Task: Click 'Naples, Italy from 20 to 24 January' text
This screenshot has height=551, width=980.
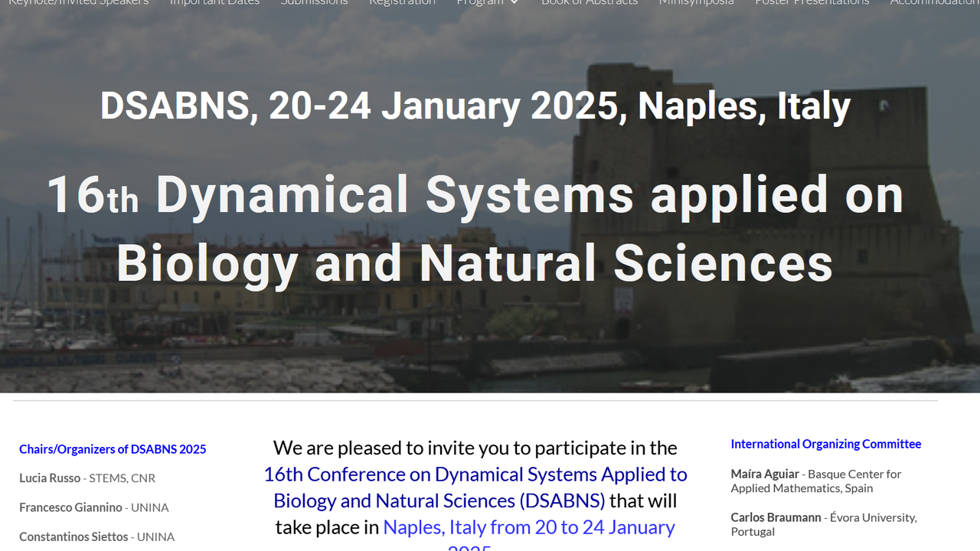Action: pos(528,527)
